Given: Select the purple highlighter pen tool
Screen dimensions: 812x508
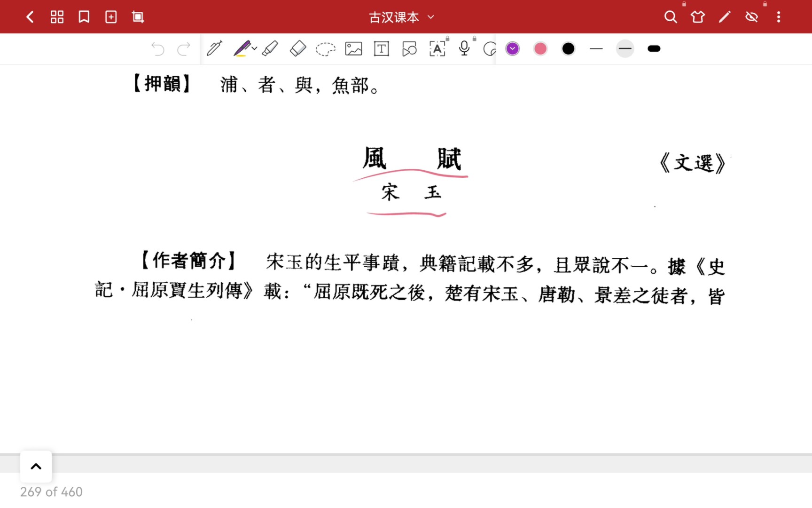Looking at the screenshot, I should click(x=242, y=49).
